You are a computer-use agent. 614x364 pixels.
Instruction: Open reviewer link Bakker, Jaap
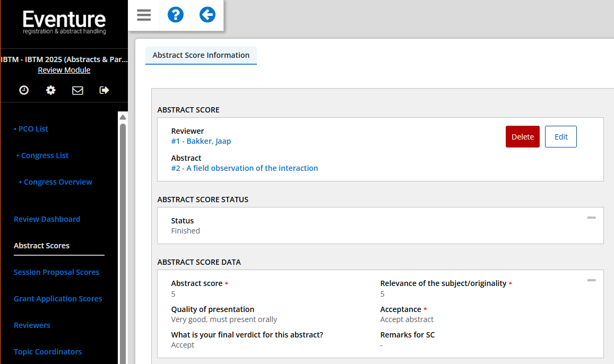(201, 141)
